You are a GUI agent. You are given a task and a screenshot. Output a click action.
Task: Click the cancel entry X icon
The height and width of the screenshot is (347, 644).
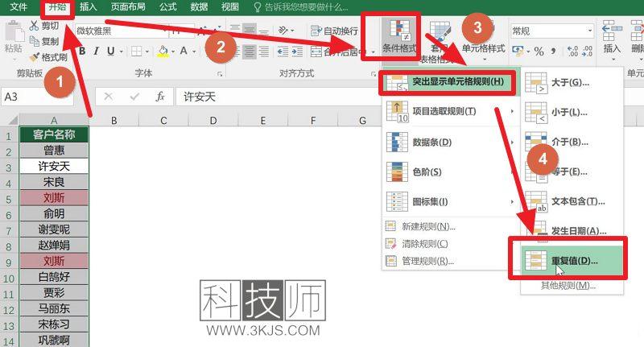pyautogui.click(x=109, y=97)
